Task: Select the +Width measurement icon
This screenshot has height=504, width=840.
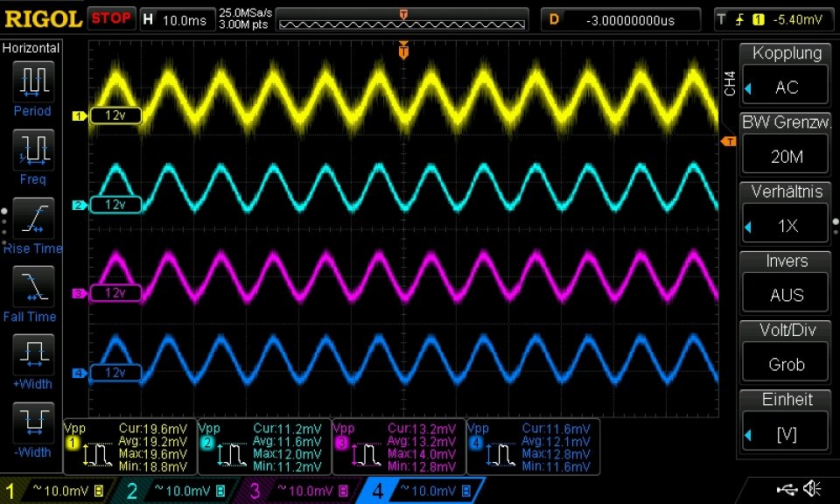Action: 33,354
